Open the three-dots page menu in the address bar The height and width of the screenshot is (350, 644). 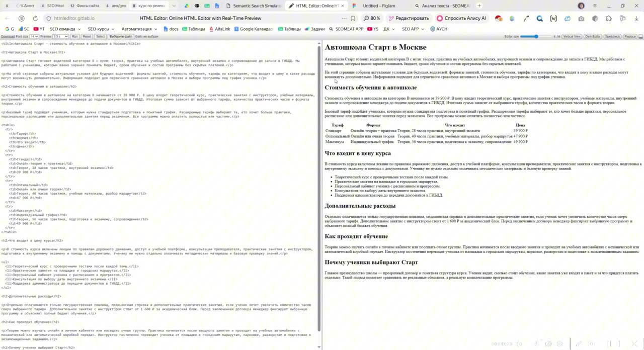pyautogui.click(x=344, y=18)
